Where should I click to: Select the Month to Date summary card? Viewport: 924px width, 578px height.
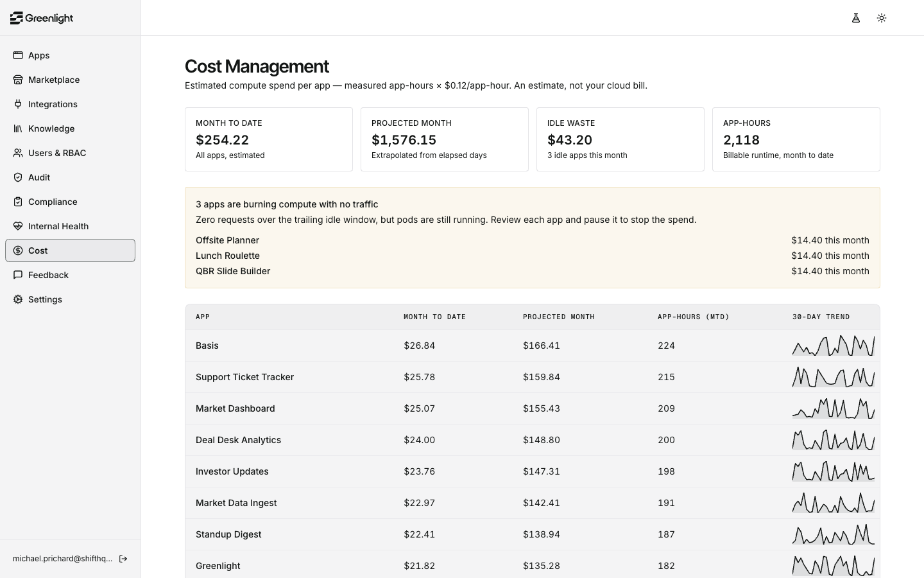pyautogui.click(x=269, y=139)
